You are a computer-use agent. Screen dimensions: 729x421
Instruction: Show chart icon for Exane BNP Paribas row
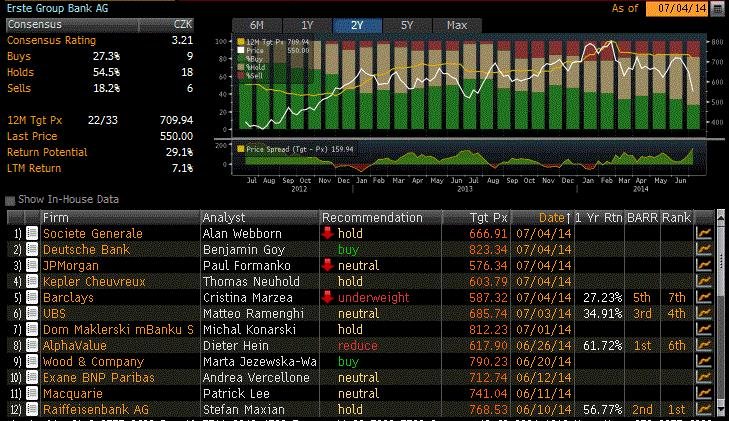[704, 377]
